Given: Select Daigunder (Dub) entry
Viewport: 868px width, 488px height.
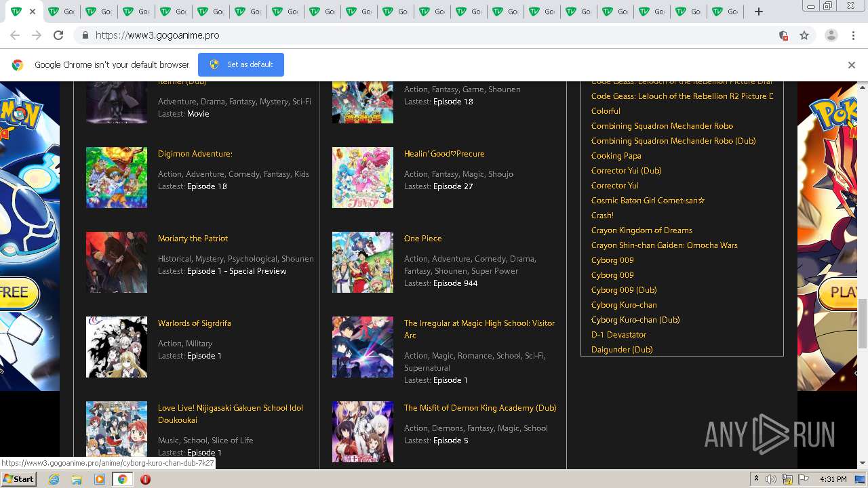Looking at the screenshot, I should point(622,350).
